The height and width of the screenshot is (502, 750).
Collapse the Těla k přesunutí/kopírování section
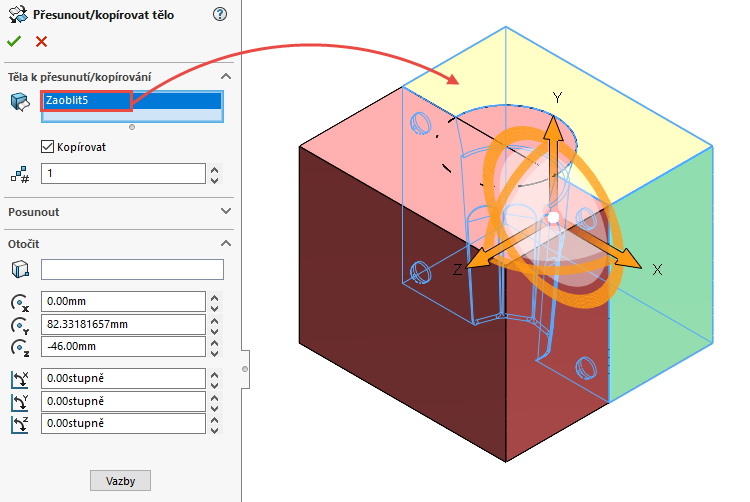coord(226,76)
